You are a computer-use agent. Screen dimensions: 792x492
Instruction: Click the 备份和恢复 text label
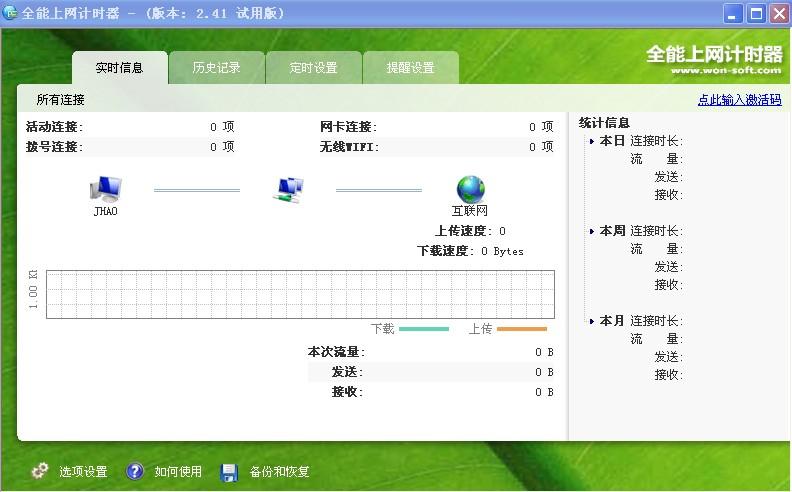(x=279, y=472)
